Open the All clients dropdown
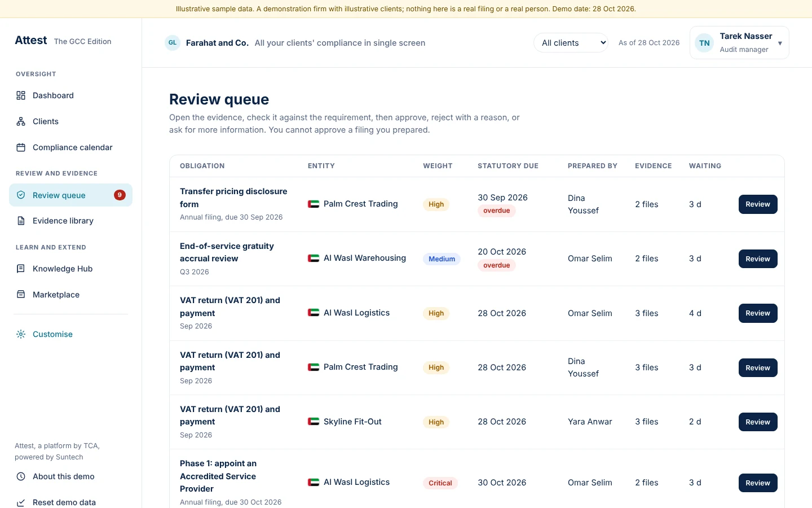The image size is (812, 508). click(x=571, y=43)
